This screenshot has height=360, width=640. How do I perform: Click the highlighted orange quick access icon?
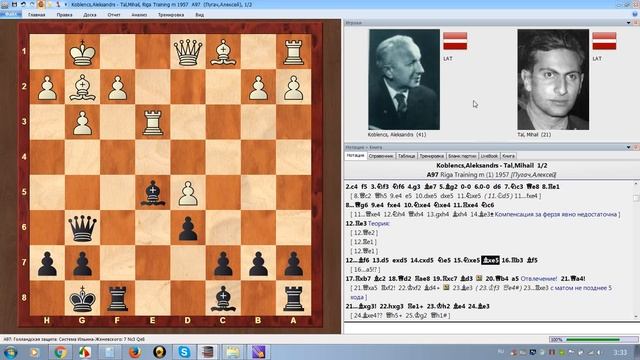tap(41, 4)
